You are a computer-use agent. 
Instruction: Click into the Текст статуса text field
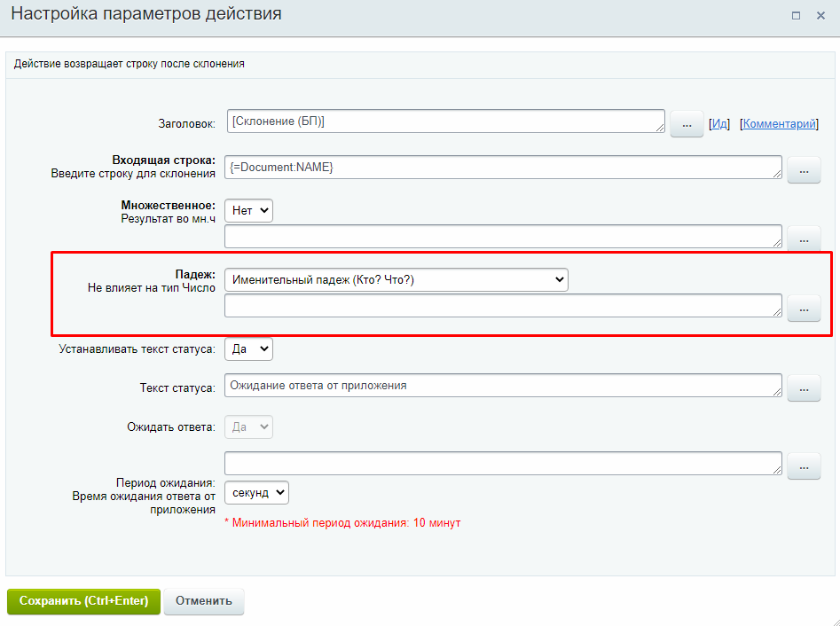503,386
